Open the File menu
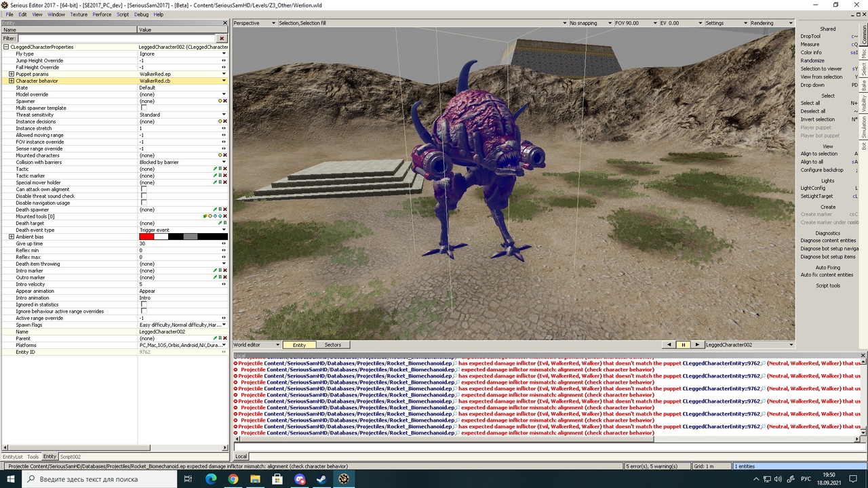 9,14
